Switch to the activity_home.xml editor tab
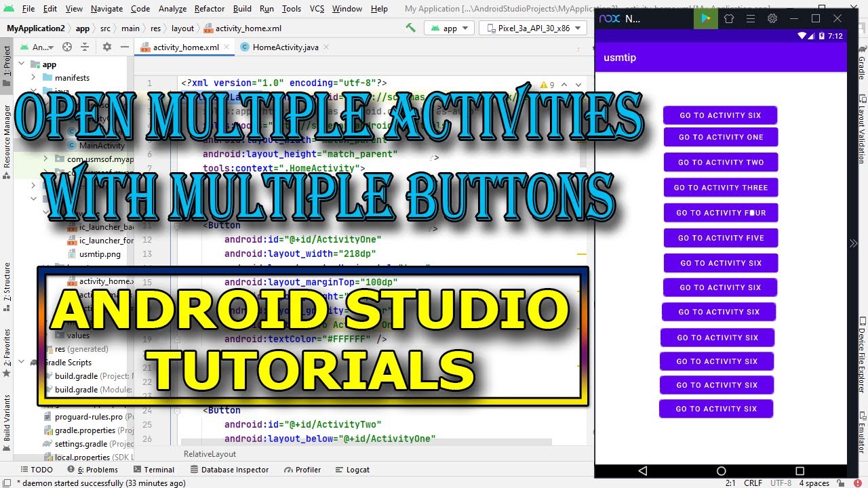868x488 pixels. (x=185, y=47)
